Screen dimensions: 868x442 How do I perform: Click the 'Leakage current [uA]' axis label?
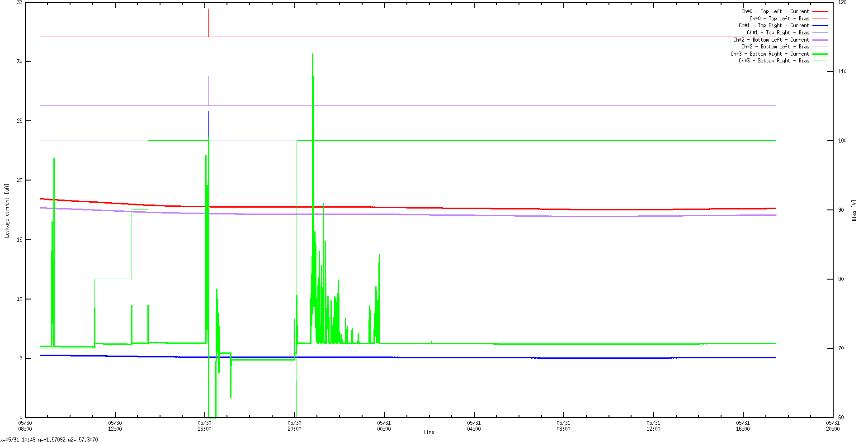[7, 210]
